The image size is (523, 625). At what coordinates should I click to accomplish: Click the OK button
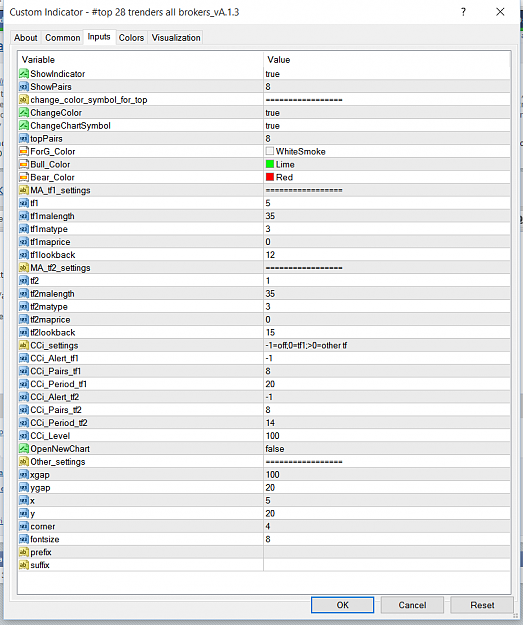342,605
